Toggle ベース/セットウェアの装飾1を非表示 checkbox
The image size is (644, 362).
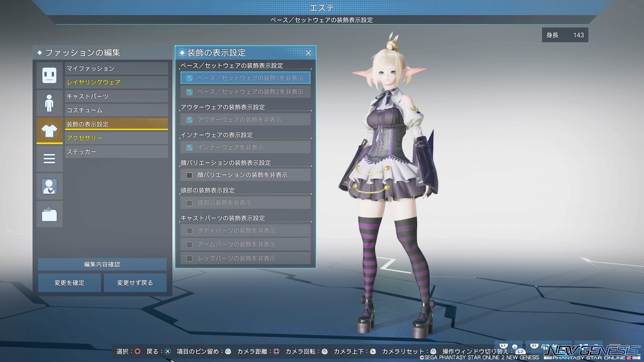pos(189,78)
